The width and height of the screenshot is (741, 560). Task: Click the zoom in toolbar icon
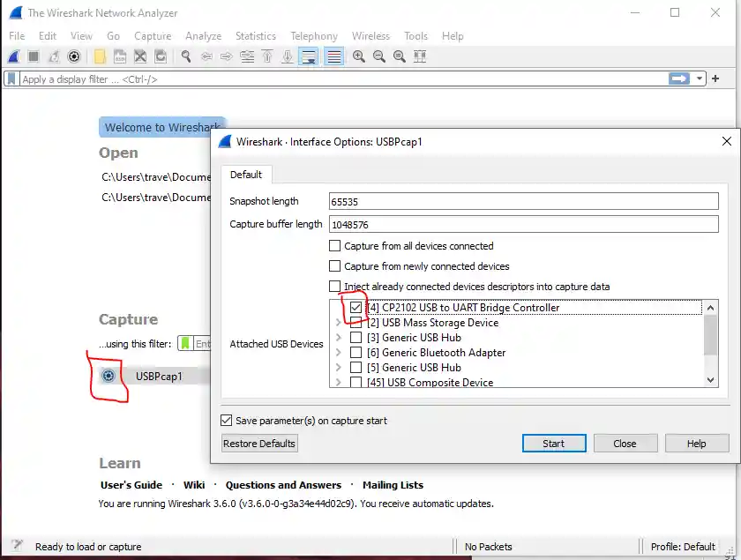359,56
